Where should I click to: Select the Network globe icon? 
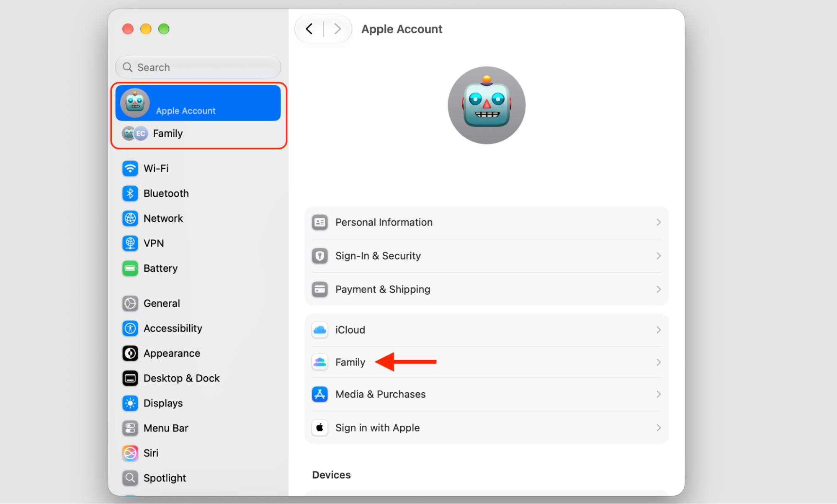[130, 218]
